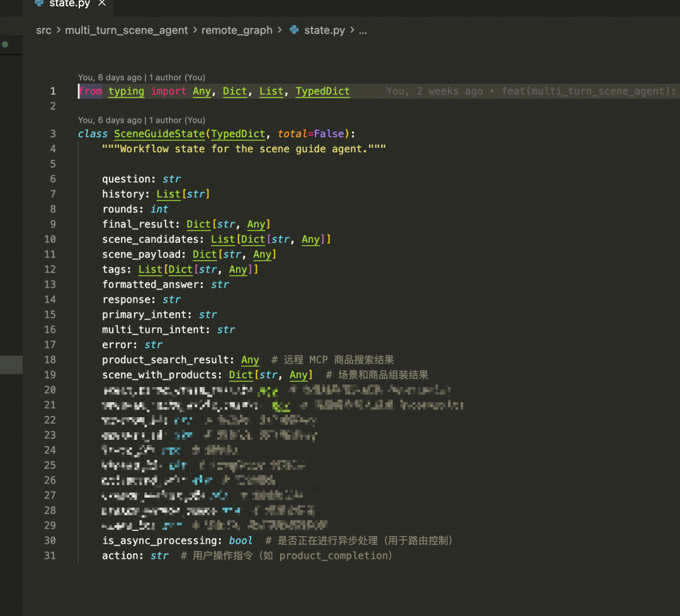Click the highlighted marker in the left edge strip

11,364
